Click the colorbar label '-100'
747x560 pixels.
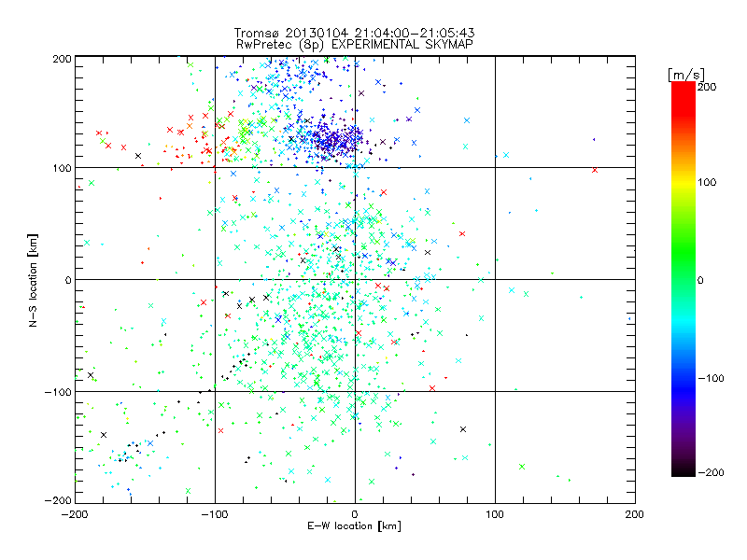711,378
